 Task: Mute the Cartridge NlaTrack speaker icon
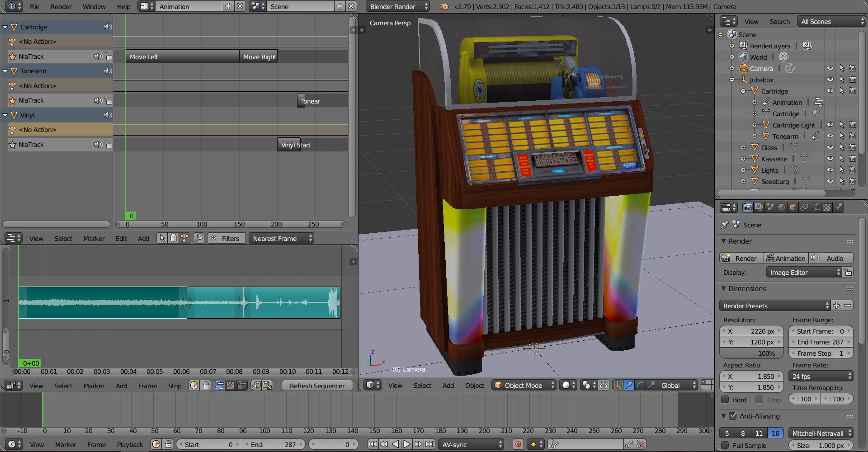click(x=98, y=56)
